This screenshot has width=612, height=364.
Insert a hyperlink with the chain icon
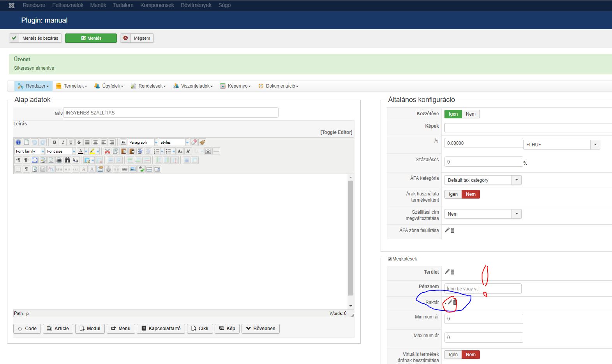click(x=125, y=169)
